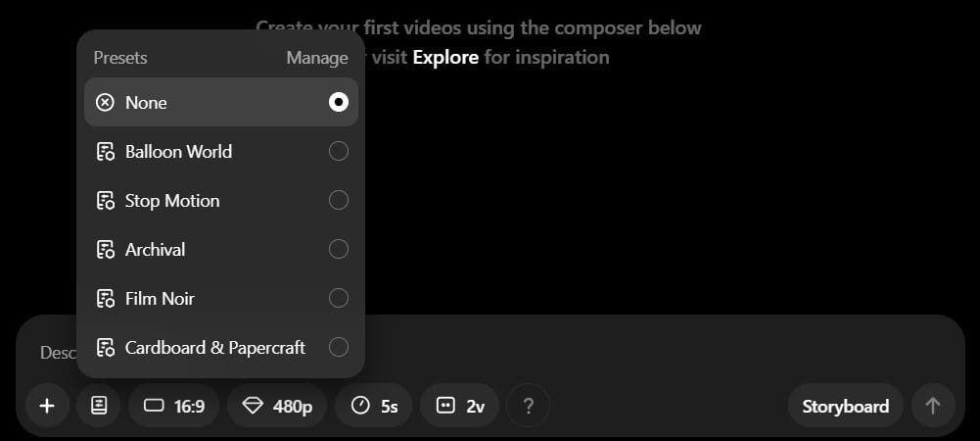Select the Archival radio button
This screenshot has height=441, width=980.
pyautogui.click(x=339, y=250)
